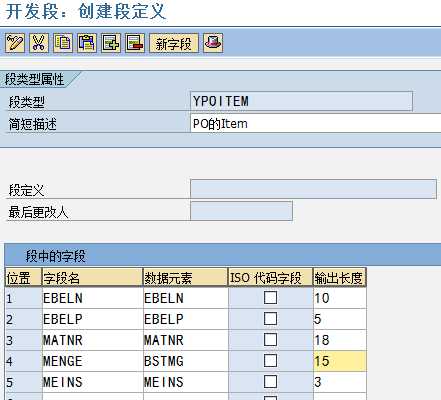Tick ISO code checkbox for MENGE row

coord(270,361)
